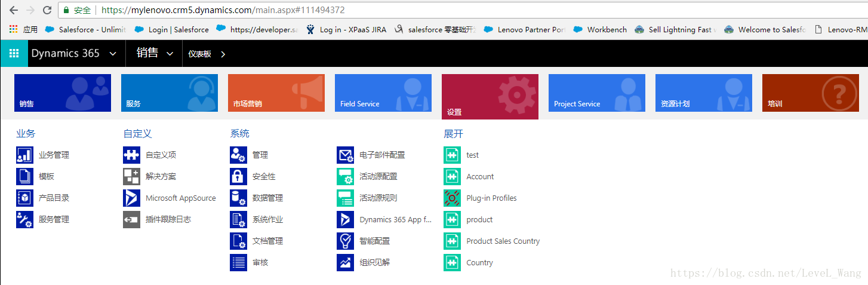Click the green Country entity icon
The image size is (868, 285).
point(452,262)
